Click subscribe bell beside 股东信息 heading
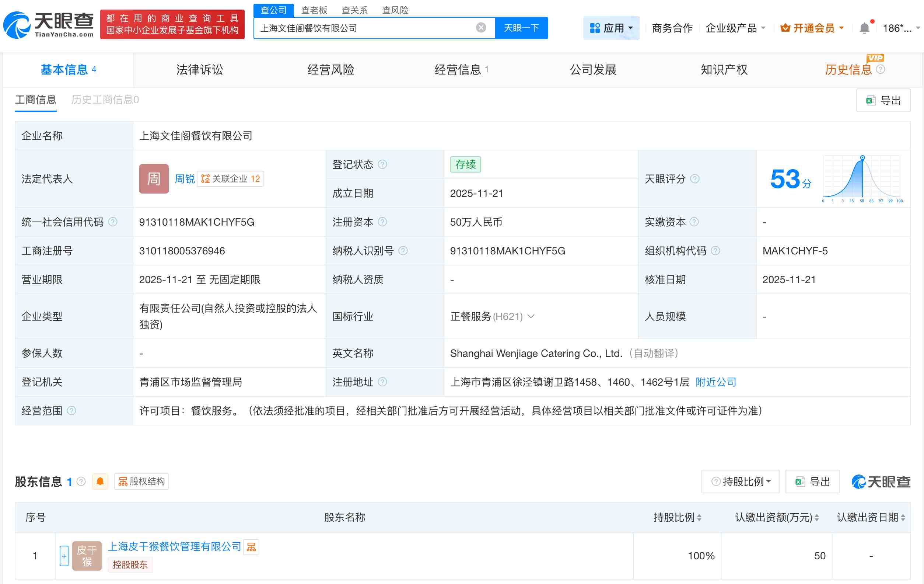 100,482
